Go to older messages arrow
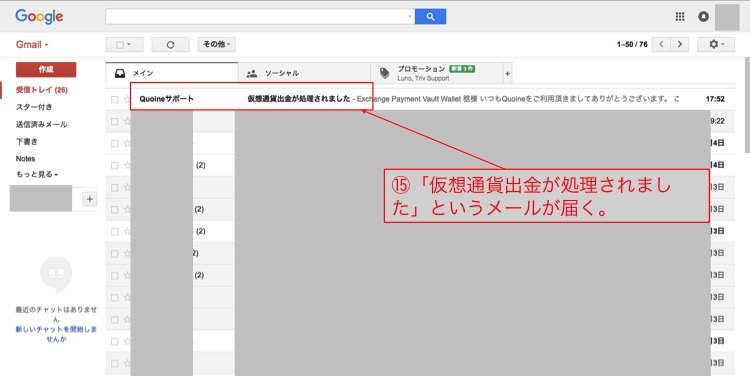The image size is (750, 376). tap(680, 44)
